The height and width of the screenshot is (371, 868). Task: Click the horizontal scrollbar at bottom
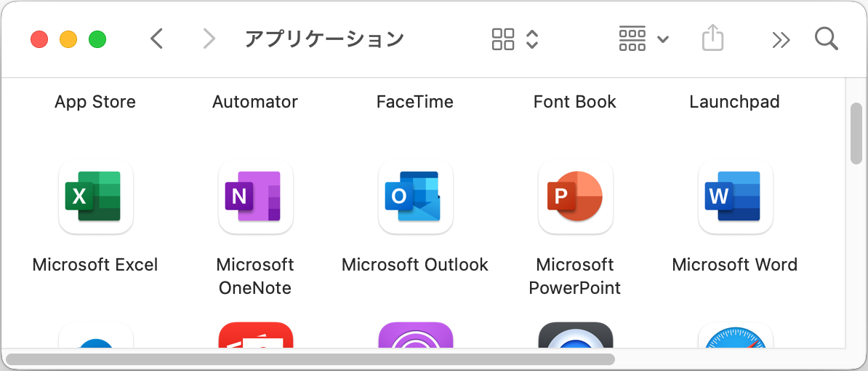coord(310,359)
